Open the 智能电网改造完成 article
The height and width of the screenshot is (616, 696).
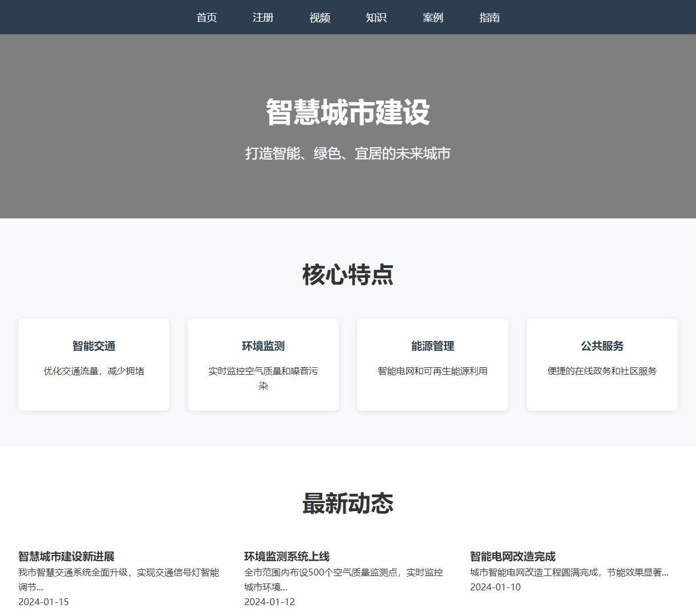pos(513,556)
